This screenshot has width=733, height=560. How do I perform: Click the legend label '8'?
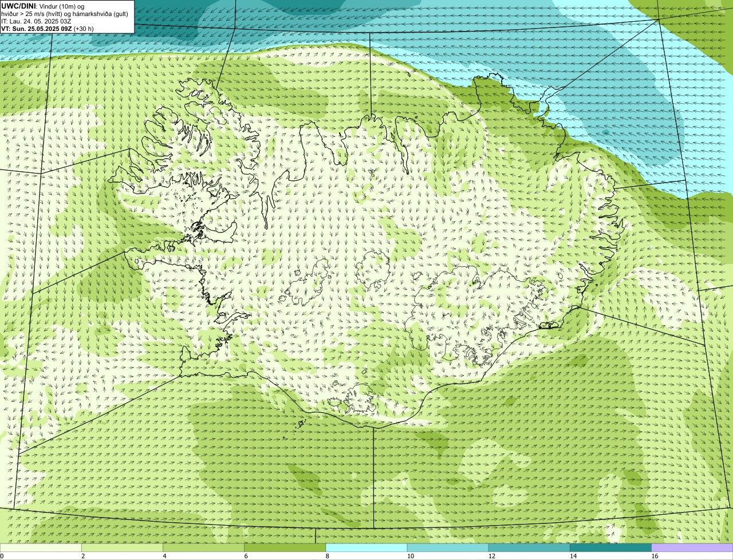click(327, 556)
